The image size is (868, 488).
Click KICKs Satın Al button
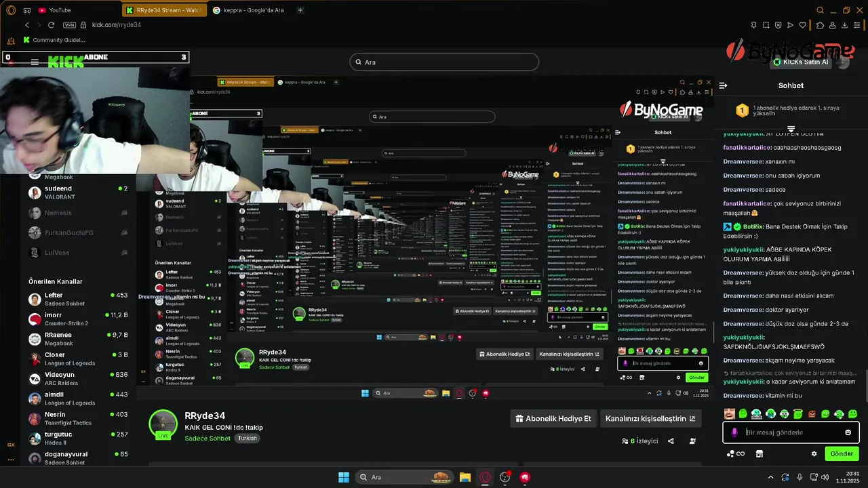point(801,62)
